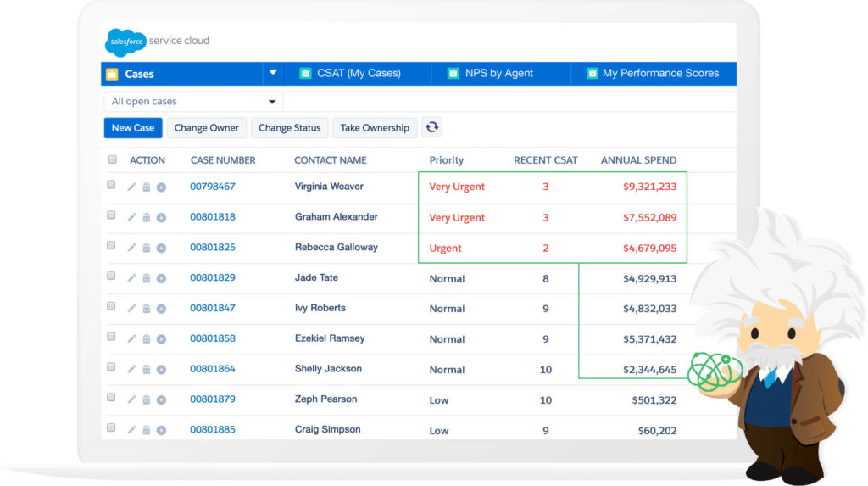Click plus icon in Shelly Jackson's row
Viewport: 868px width, 486px height.
click(x=161, y=370)
